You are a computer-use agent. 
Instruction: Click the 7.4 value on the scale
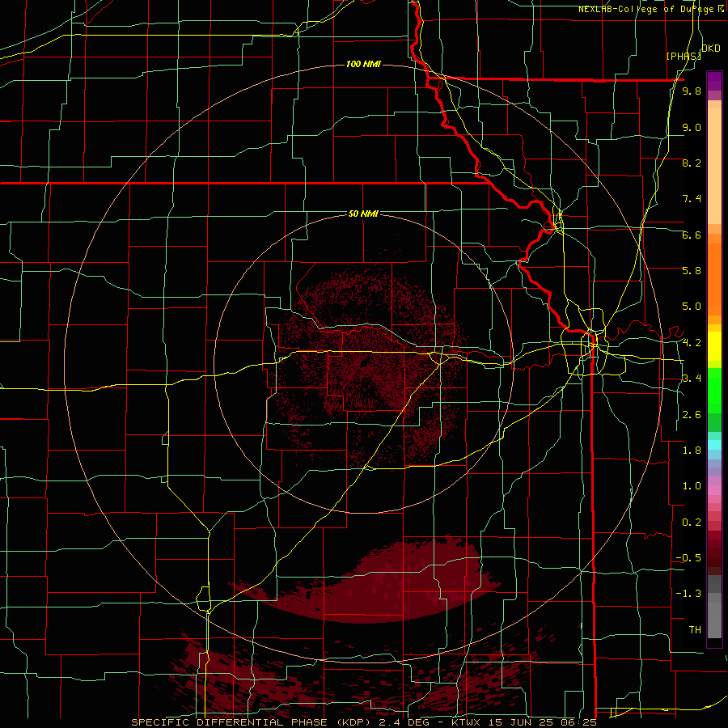pos(692,199)
